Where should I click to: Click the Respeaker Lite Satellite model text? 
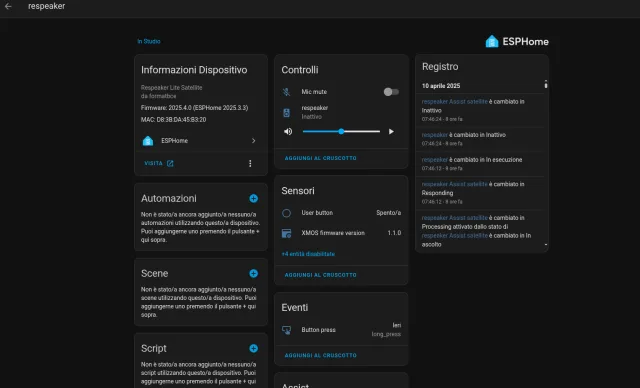point(171,87)
